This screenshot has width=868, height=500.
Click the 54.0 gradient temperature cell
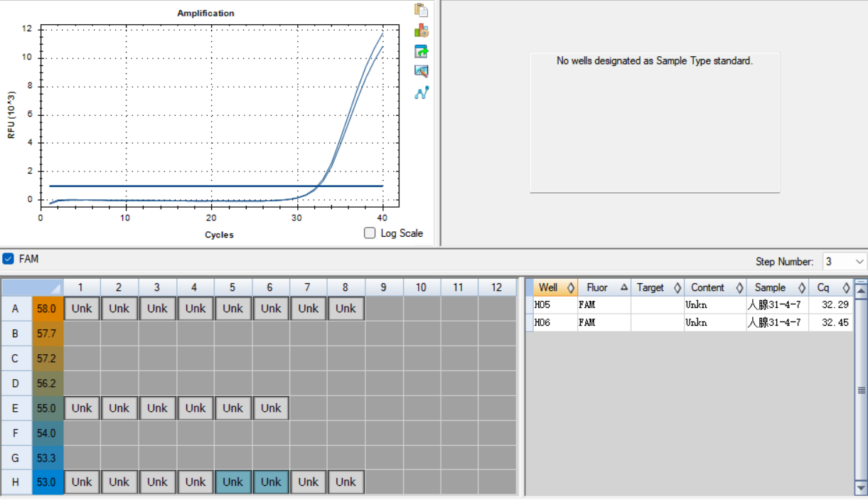tap(47, 432)
